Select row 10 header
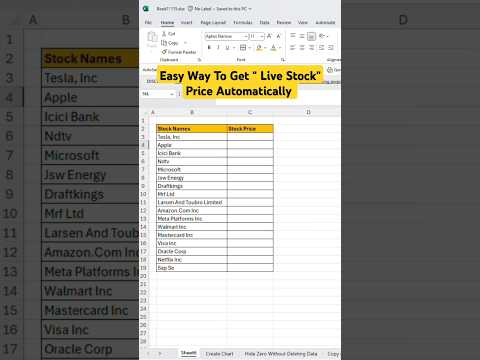The height and width of the screenshot is (360, 480). [143, 194]
